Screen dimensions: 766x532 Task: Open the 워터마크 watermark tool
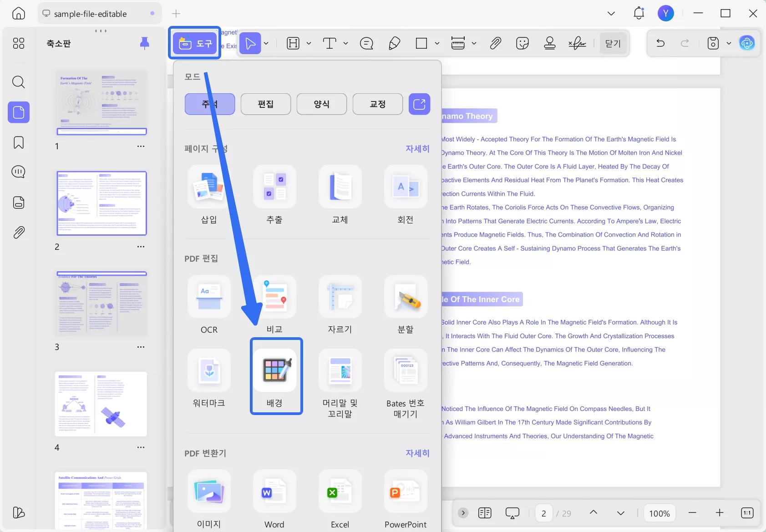(209, 379)
